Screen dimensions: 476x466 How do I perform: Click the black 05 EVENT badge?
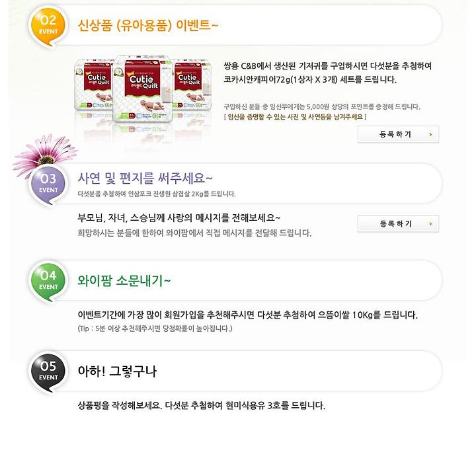48,373
